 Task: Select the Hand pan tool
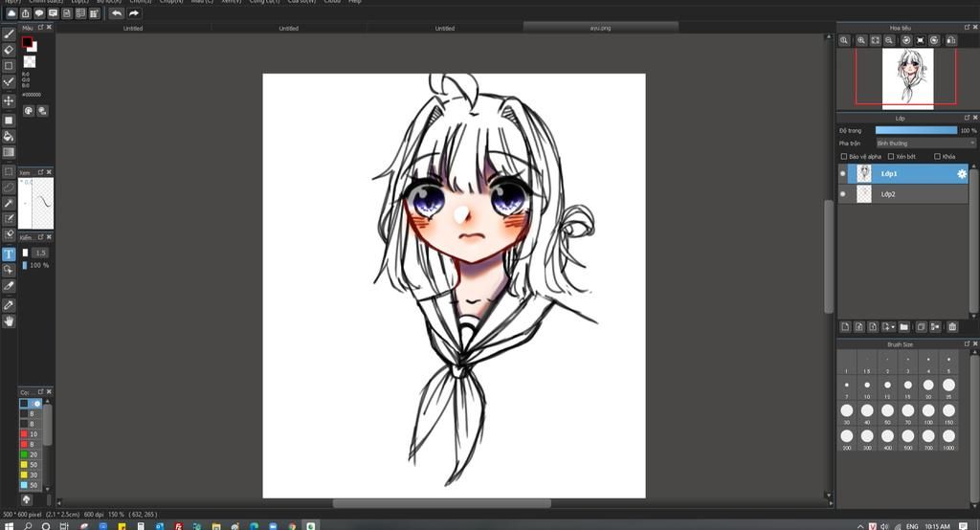pyautogui.click(x=9, y=321)
